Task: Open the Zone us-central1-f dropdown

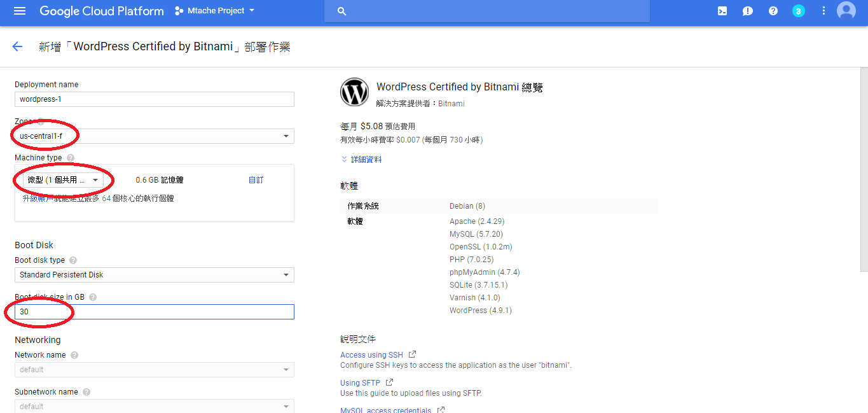Action: pos(155,136)
